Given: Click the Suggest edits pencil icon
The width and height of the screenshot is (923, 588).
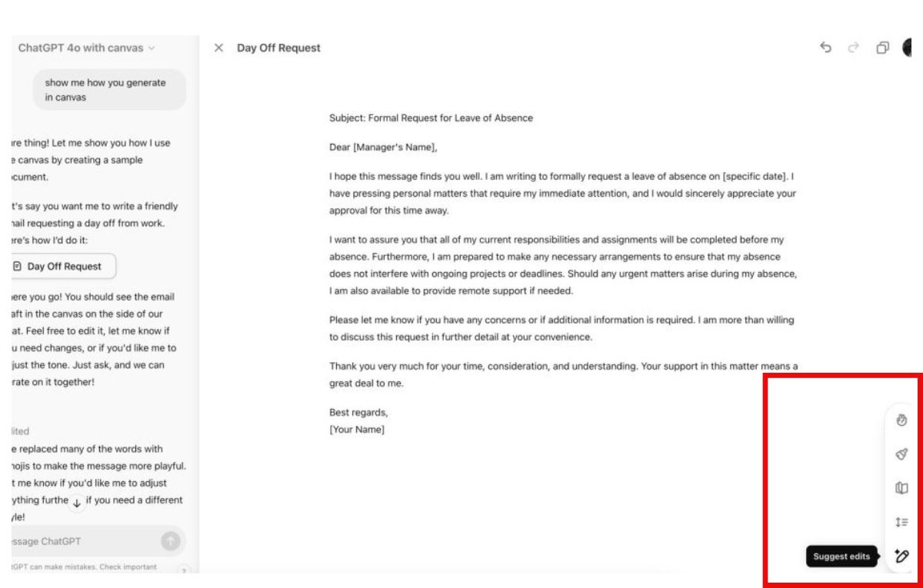Looking at the screenshot, I should click(x=903, y=555).
